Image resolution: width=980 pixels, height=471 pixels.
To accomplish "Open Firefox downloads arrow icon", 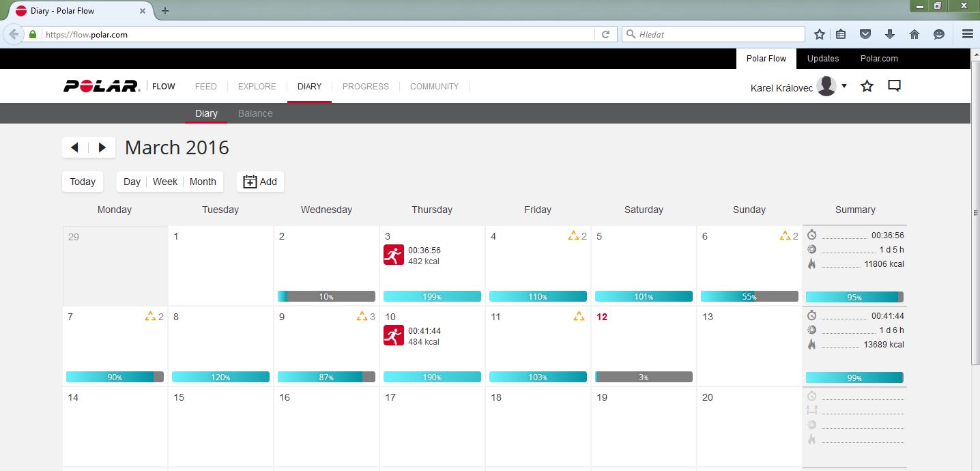I will point(889,34).
